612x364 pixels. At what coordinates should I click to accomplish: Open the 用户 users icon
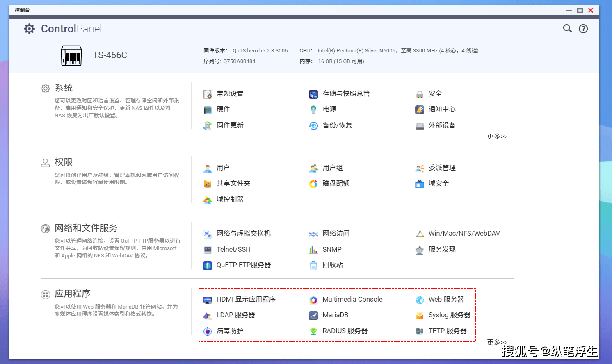click(x=208, y=168)
